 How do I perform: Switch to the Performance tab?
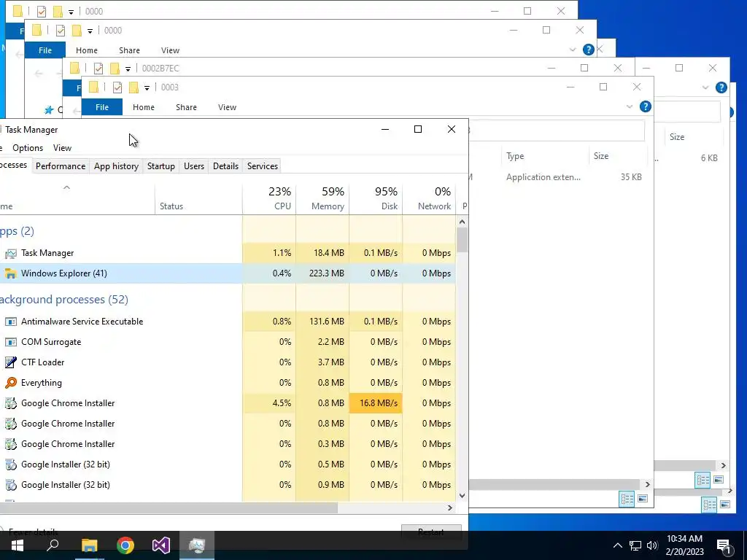tap(61, 166)
